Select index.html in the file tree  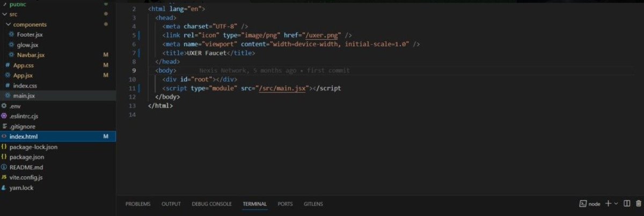click(58, 137)
